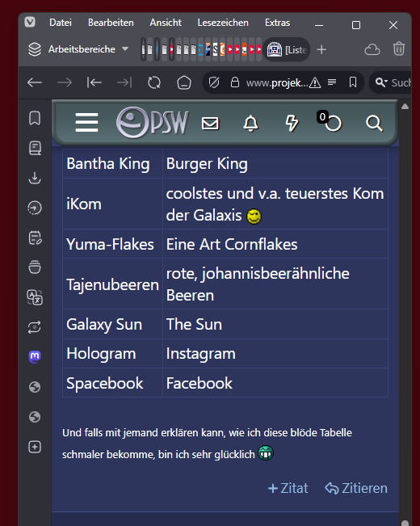
Task: Open the forum search magnifier
Action: click(374, 123)
